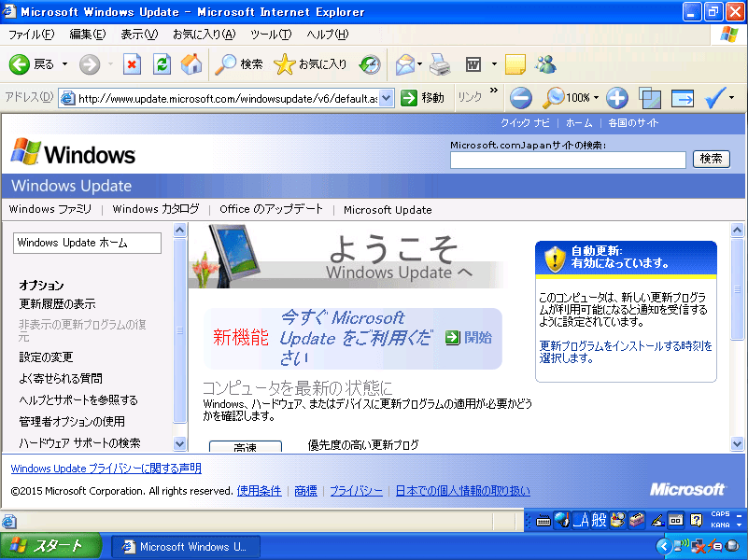Go to the browser home page
This screenshot has height=560, width=748.
190,63
